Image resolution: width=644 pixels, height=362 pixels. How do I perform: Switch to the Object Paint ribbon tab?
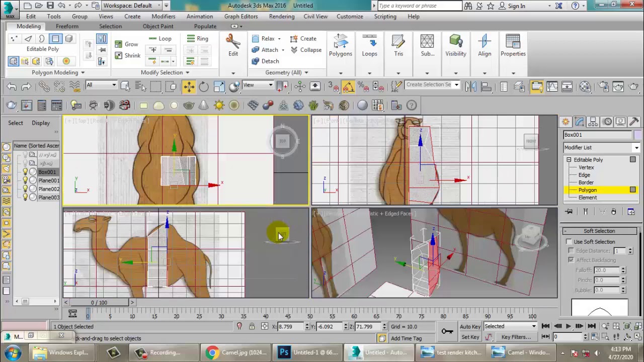pos(158,26)
